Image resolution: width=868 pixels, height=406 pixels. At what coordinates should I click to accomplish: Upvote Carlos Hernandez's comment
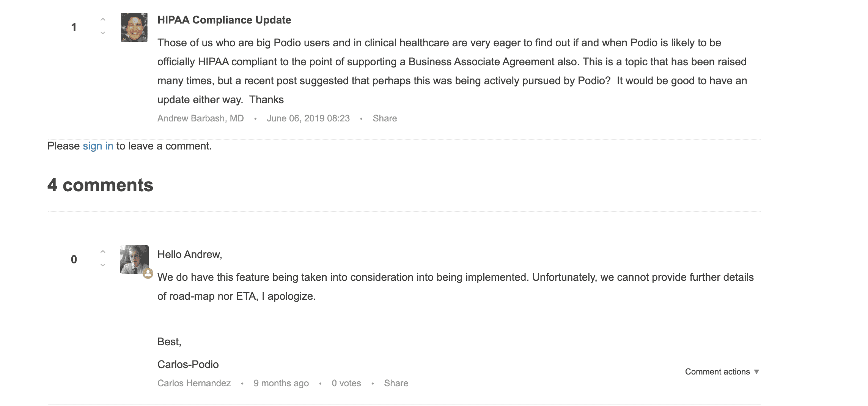pos(102,252)
